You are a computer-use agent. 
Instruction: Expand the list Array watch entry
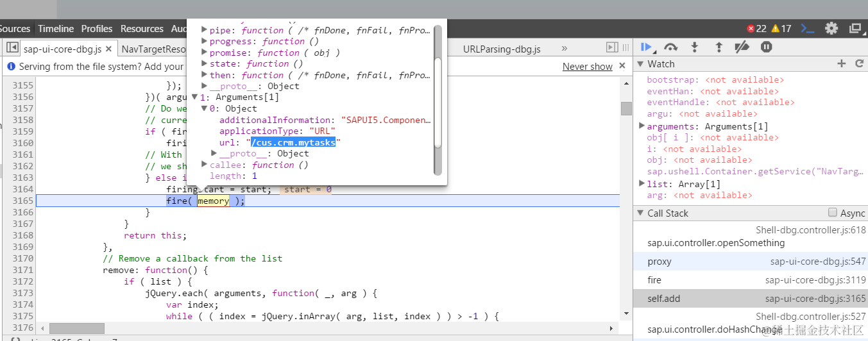642,184
